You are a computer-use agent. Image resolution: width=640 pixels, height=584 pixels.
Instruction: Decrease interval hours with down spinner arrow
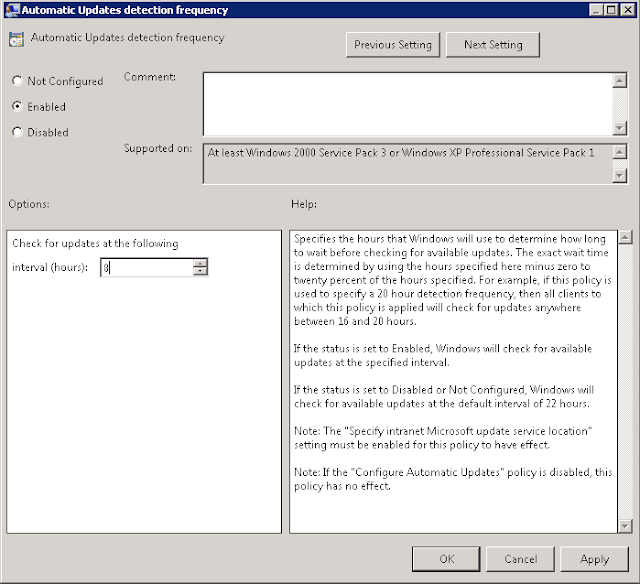[x=200, y=272]
